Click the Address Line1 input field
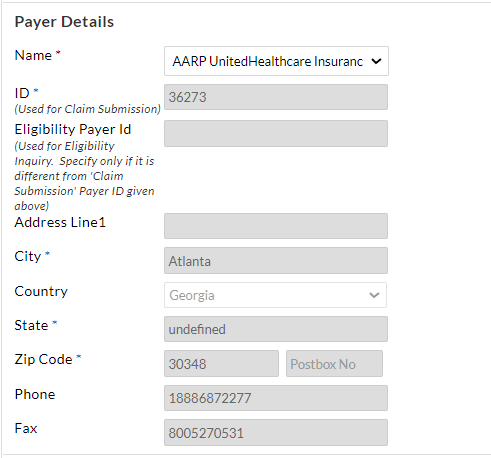Screen dimensions: 491x458 click(x=276, y=226)
